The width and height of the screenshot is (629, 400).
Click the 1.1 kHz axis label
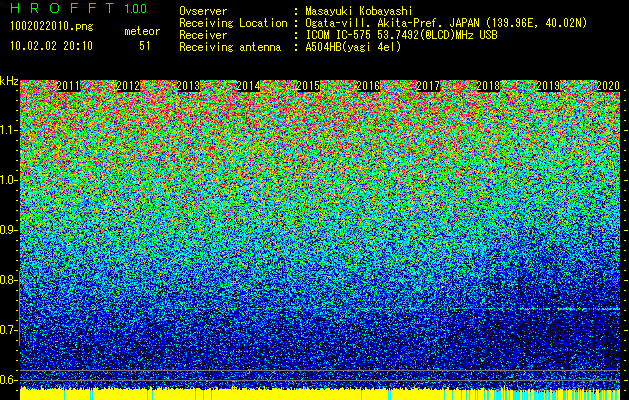coord(9,130)
